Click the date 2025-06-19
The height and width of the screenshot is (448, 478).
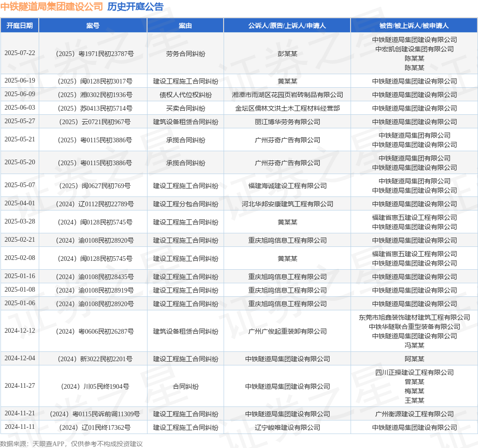(20, 80)
